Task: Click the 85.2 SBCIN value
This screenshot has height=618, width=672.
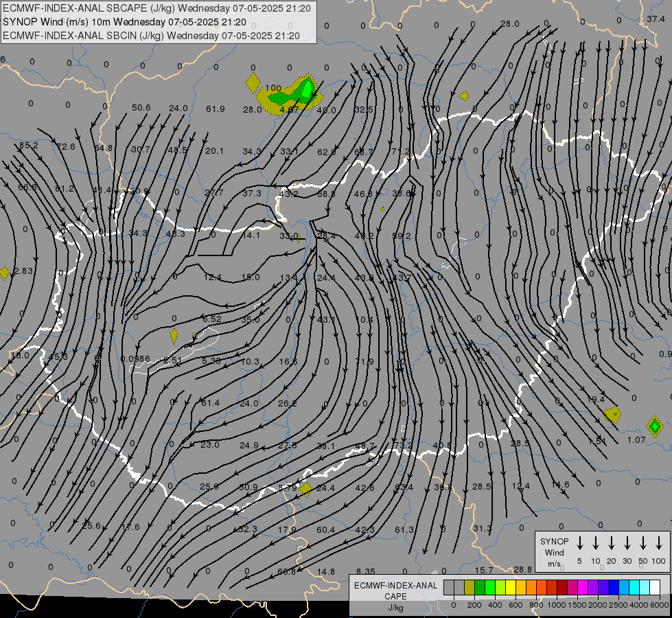Action: click(28, 146)
